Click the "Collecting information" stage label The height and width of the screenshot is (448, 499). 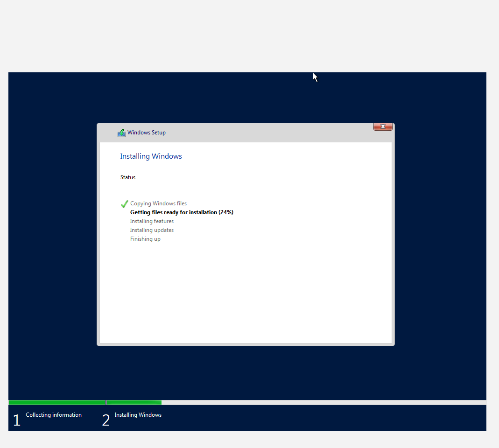click(54, 415)
